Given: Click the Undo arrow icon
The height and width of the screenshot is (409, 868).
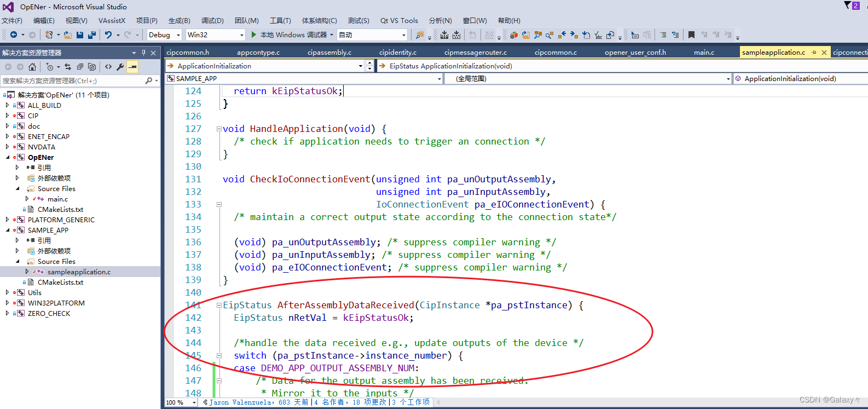Looking at the screenshot, I should coord(108,34).
